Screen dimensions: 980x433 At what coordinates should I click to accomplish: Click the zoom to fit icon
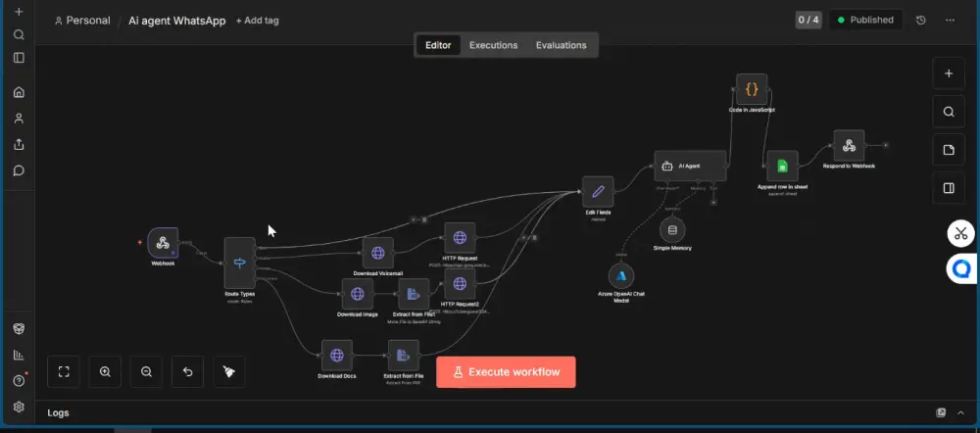[x=63, y=371]
